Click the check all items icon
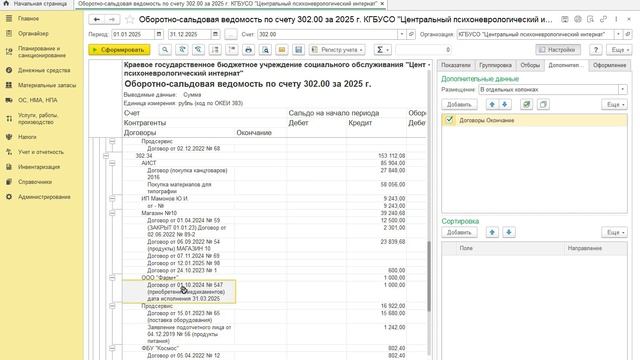This screenshot has width=640, height=360. coord(527,104)
